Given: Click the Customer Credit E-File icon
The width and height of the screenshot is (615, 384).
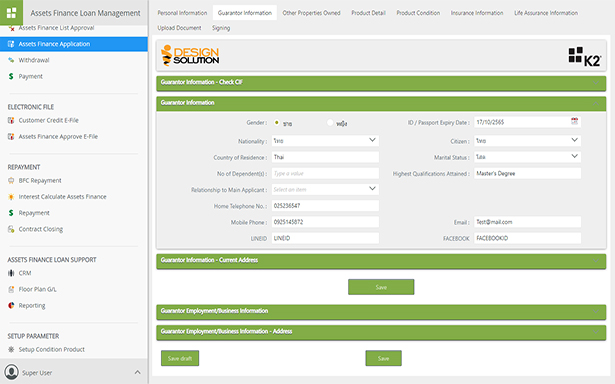Looking at the screenshot, I should coord(11,120).
